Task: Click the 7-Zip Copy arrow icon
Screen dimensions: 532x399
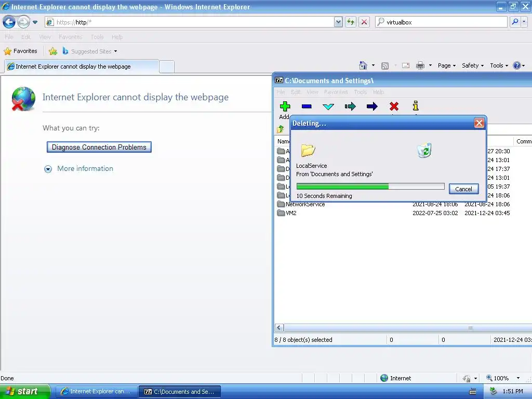Action: click(350, 107)
